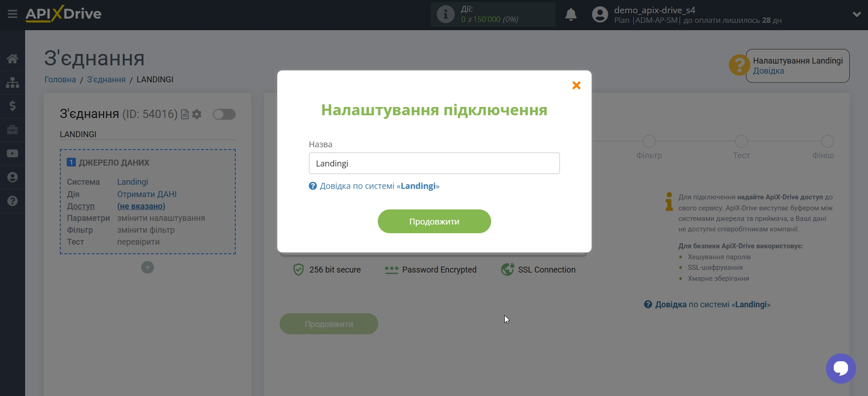Click the yellow info icon in the side panel
The width and height of the screenshot is (868, 396).
pyautogui.click(x=669, y=202)
